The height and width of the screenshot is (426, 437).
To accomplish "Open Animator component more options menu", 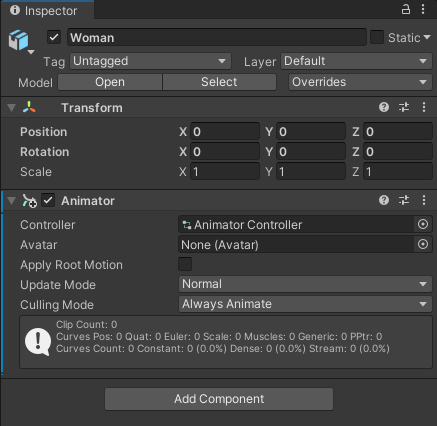I will pos(424,200).
